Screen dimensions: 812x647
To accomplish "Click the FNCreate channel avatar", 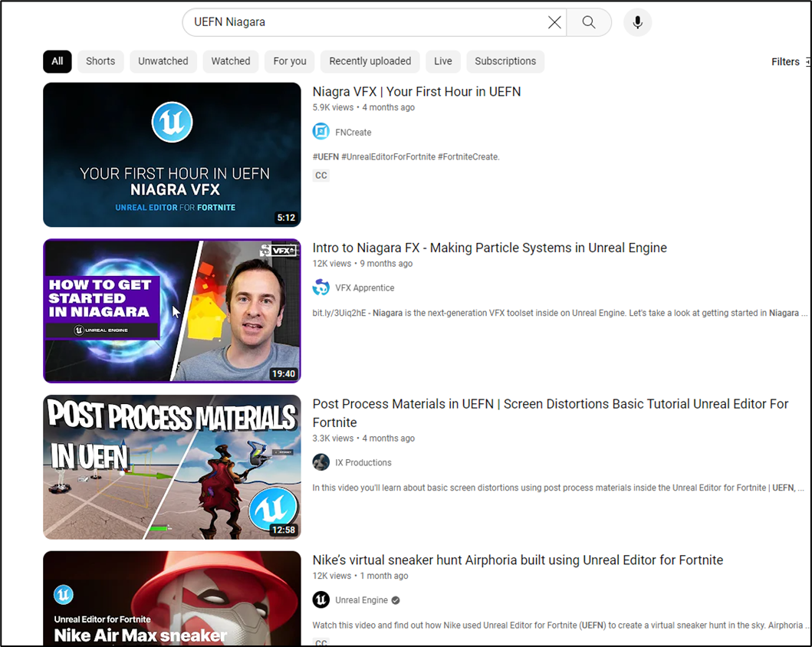I will [x=321, y=132].
